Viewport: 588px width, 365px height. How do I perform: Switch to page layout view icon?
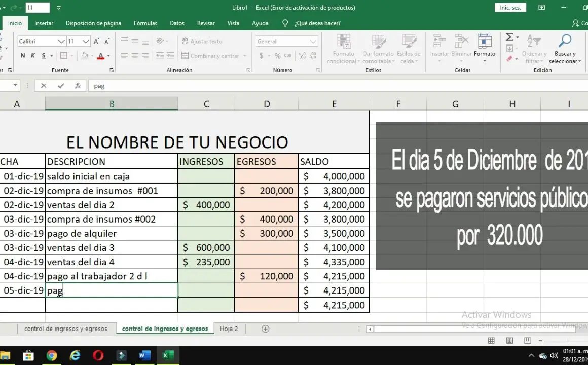(509, 341)
